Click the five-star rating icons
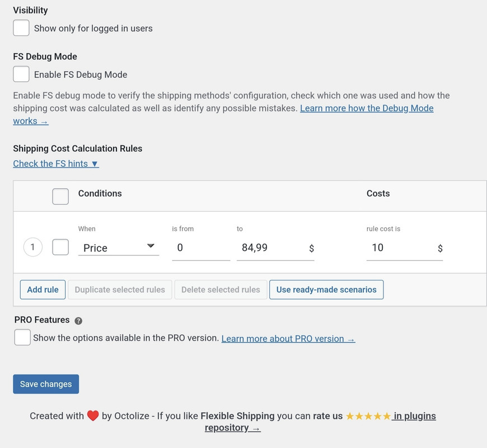The height and width of the screenshot is (448, 487). [x=368, y=416]
